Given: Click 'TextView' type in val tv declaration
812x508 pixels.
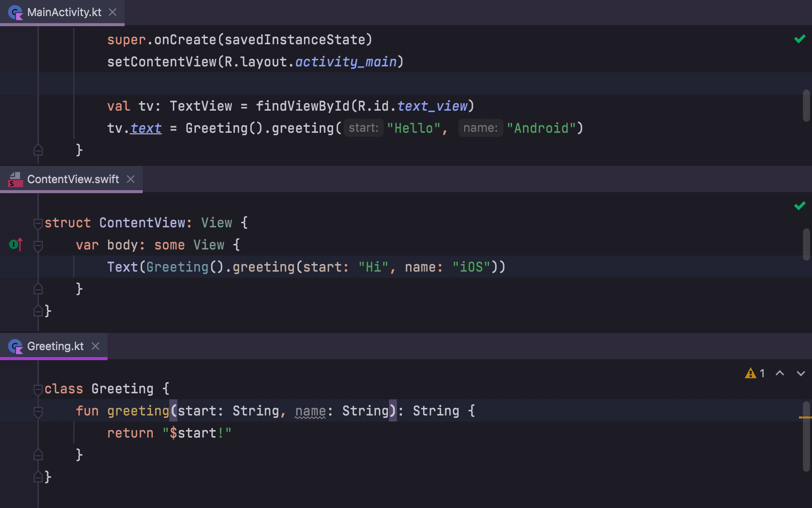Looking at the screenshot, I should [x=201, y=106].
